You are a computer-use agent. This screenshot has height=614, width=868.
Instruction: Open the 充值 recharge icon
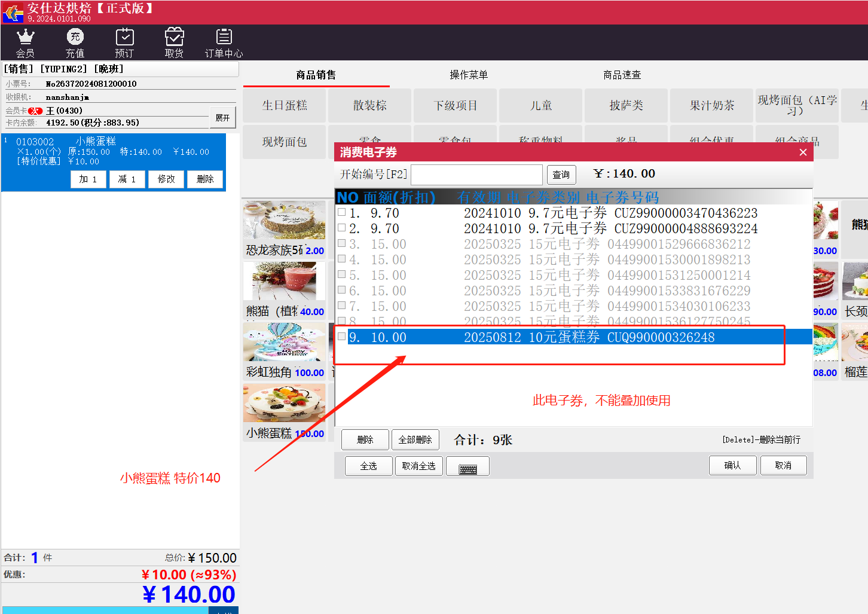[75, 43]
